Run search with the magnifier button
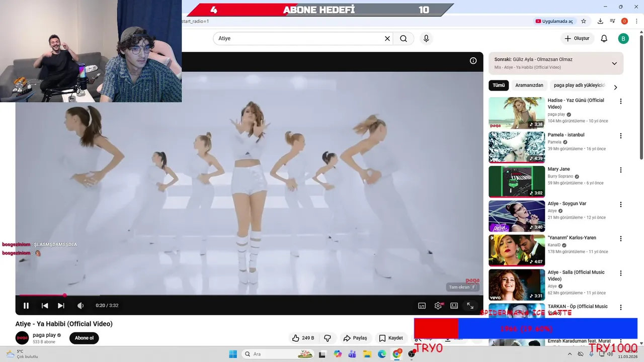Image resolution: width=644 pixels, height=362 pixels. [404, 38]
